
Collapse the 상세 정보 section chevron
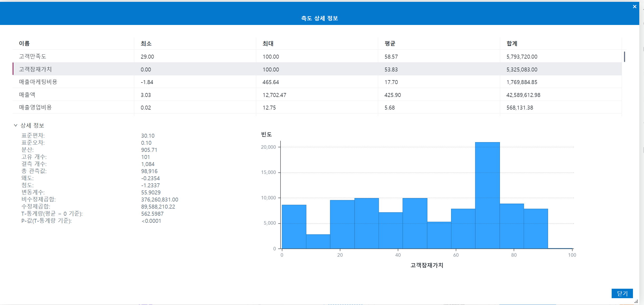(16, 125)
